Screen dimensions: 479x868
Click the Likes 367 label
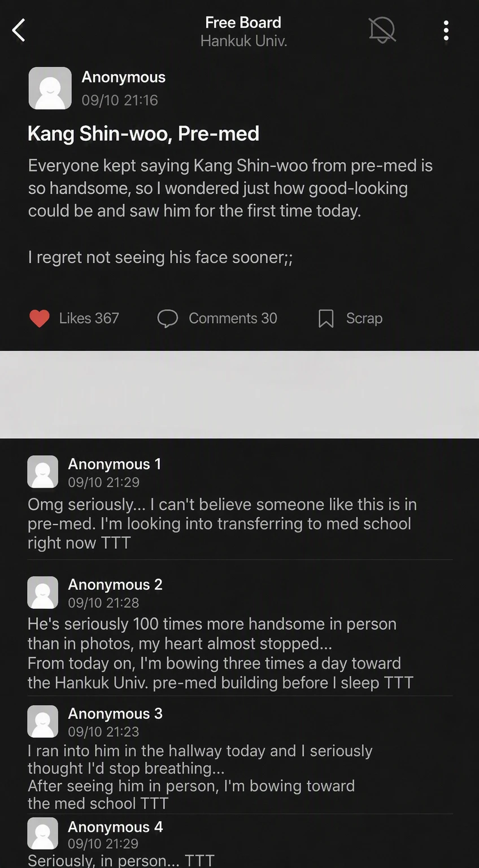89,318
